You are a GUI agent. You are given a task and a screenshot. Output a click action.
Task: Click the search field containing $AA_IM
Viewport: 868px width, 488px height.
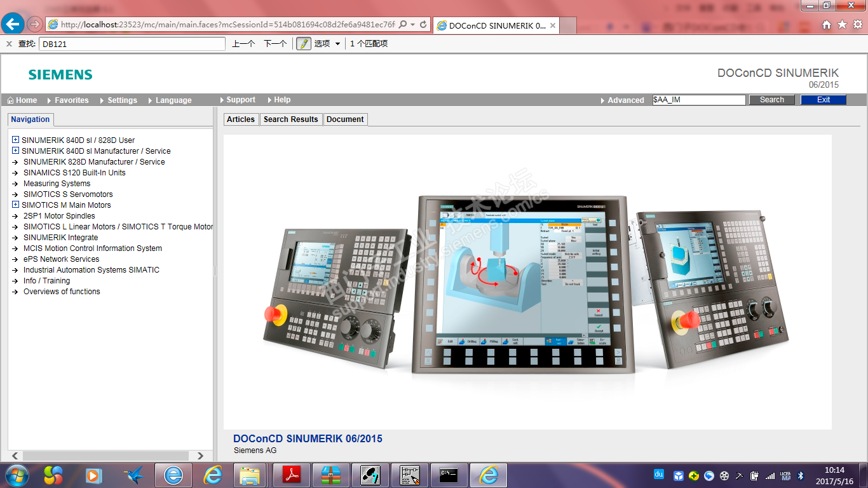click(699, 100)
